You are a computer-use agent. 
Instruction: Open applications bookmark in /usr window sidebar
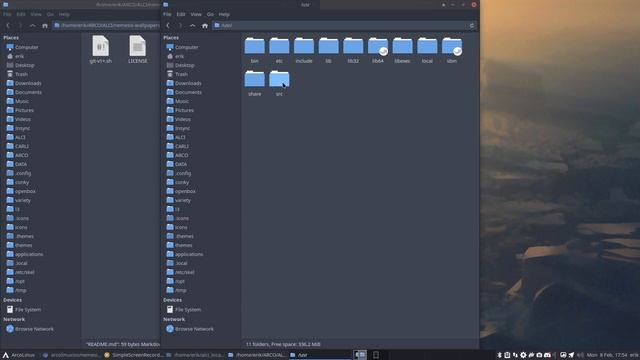pos(185,254)
